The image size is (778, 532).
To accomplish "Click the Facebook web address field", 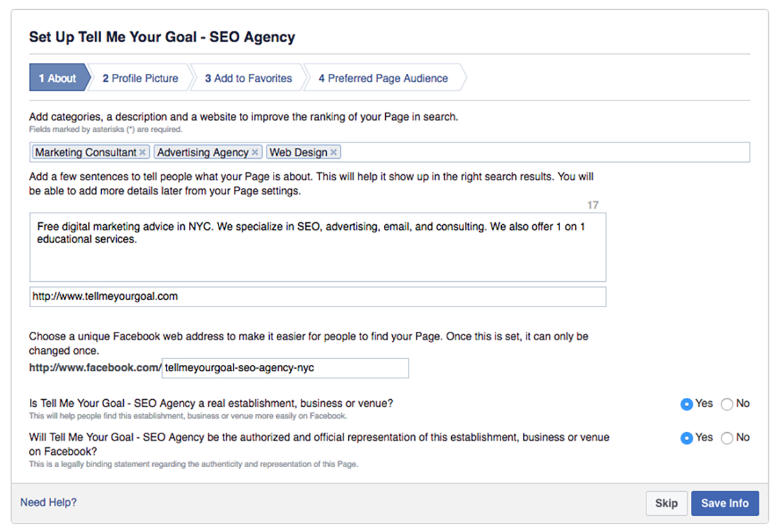I will click(285, 368).
